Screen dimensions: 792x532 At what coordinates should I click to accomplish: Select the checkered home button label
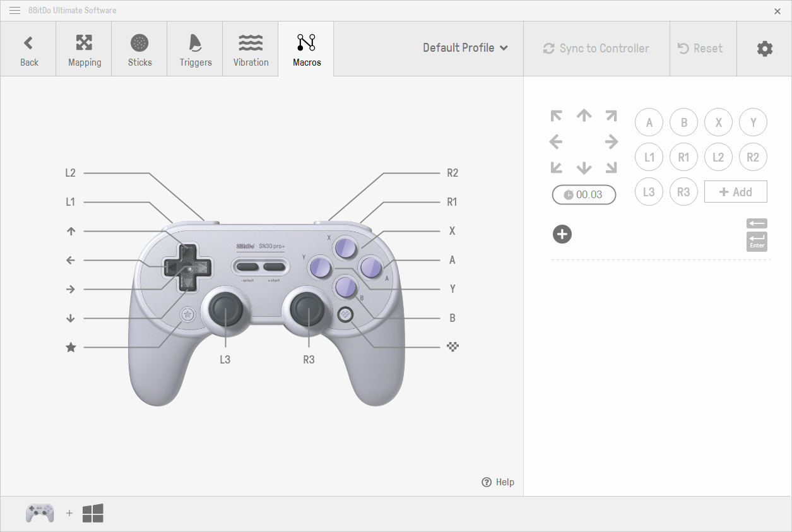click(452, 346)
